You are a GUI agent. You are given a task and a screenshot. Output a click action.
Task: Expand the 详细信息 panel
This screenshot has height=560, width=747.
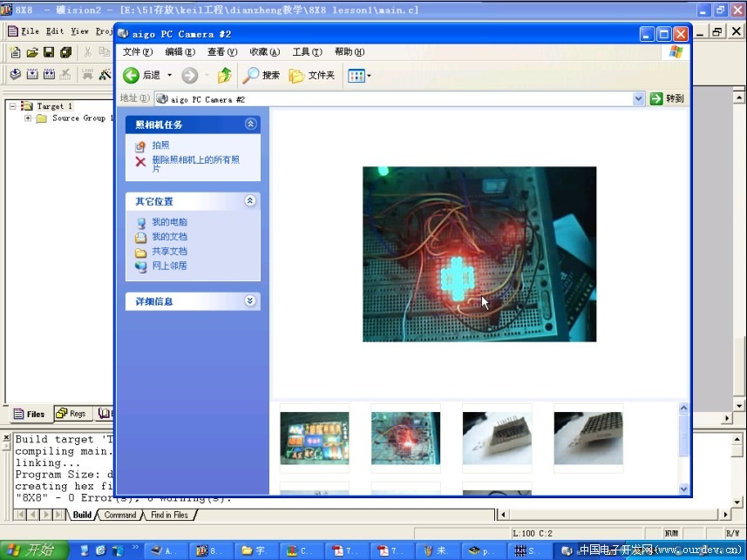[250, 301]
